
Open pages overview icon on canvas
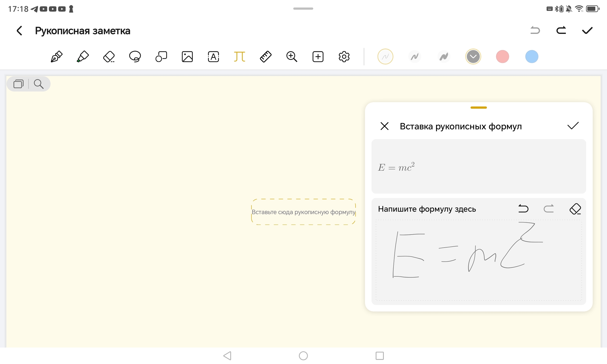click(18, 84)
